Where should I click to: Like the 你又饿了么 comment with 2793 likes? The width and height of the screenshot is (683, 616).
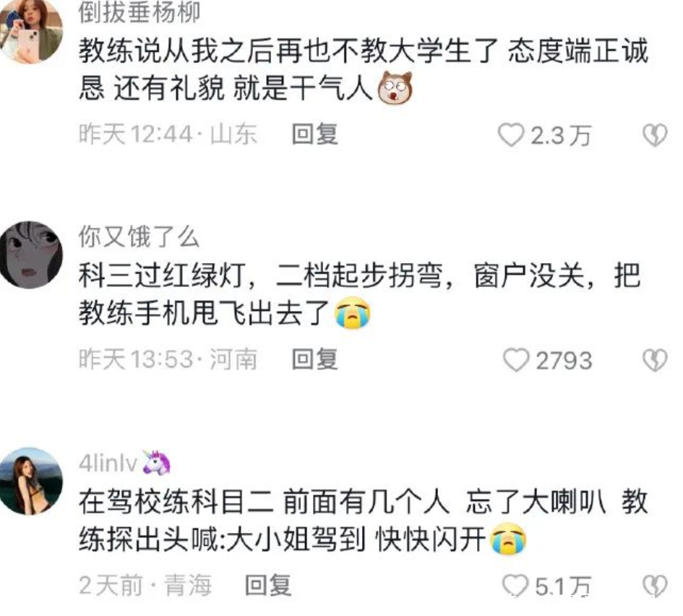pos(516,360)
